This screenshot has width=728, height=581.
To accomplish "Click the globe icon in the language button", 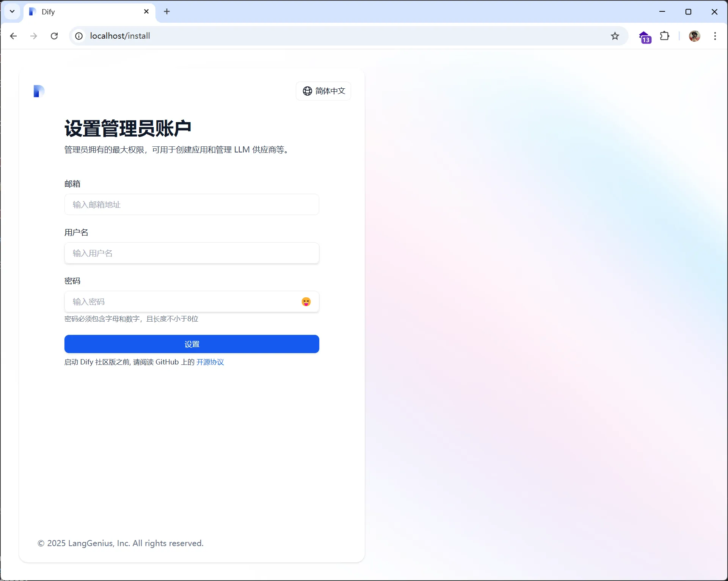I will pyautogui.click(x=308, y=91).
